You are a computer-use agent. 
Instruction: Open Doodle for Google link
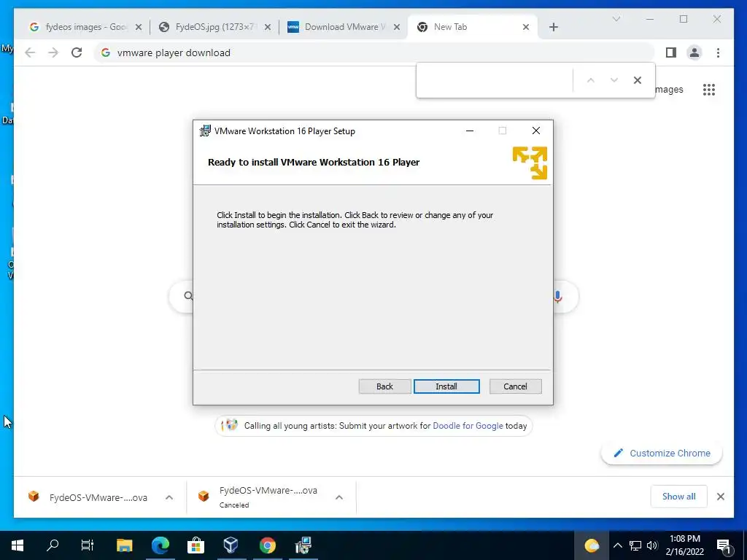468,426
